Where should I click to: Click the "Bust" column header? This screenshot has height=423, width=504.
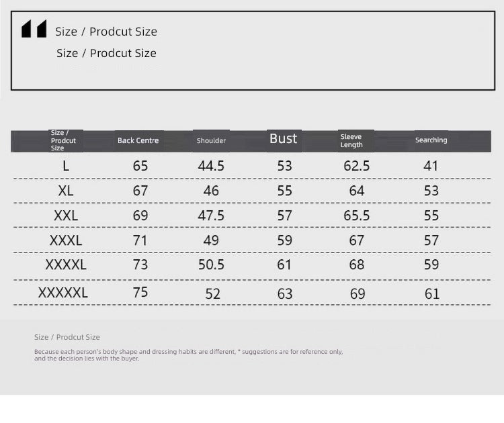(x=284, y=139)
